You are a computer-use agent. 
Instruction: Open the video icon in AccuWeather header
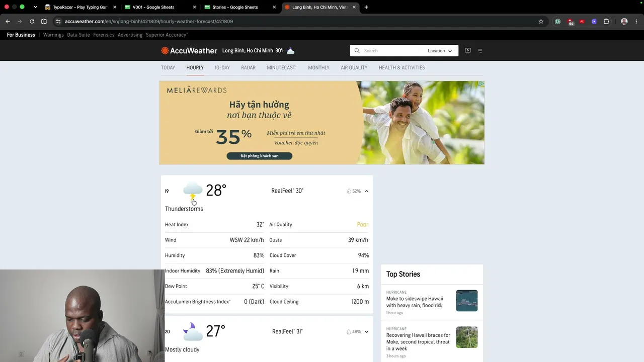468,51
